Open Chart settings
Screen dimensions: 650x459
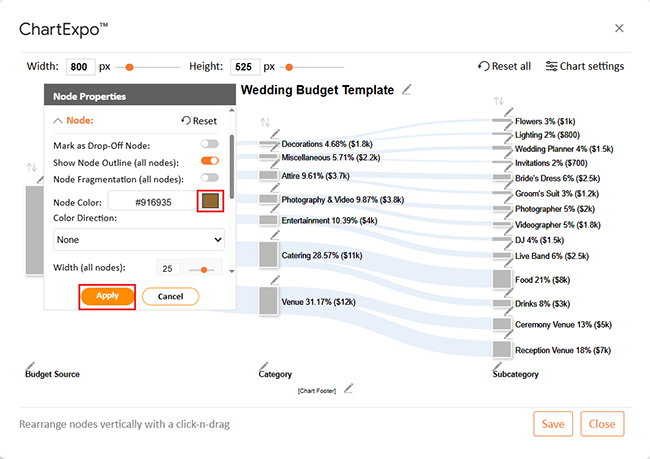click(585, 67)
